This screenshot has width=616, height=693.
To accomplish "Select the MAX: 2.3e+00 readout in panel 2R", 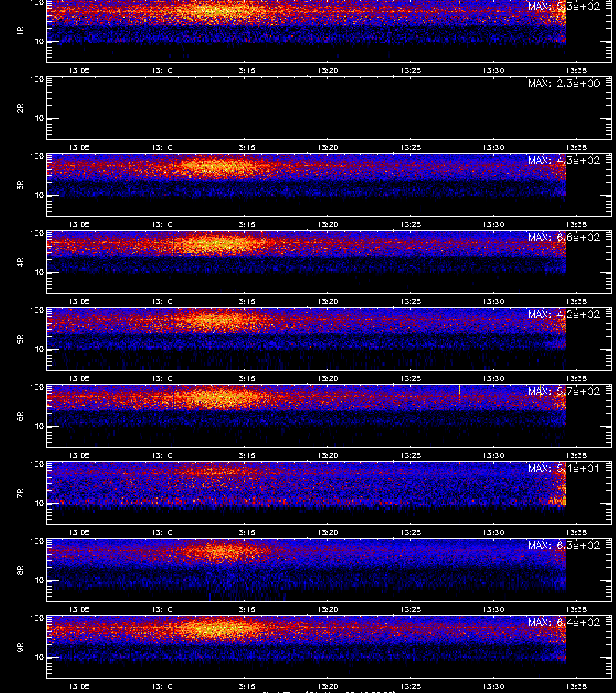I will 564,83.
